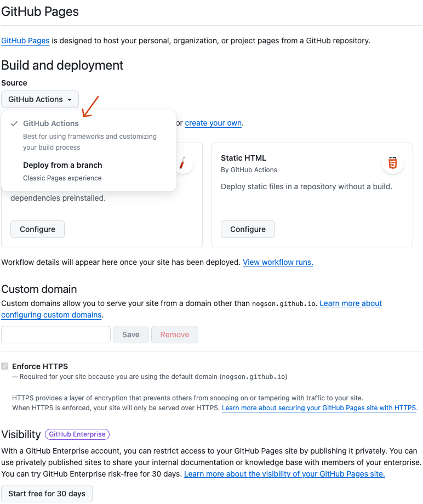
Task: Open the securing your site with HTTPS link
Action: 318,407
